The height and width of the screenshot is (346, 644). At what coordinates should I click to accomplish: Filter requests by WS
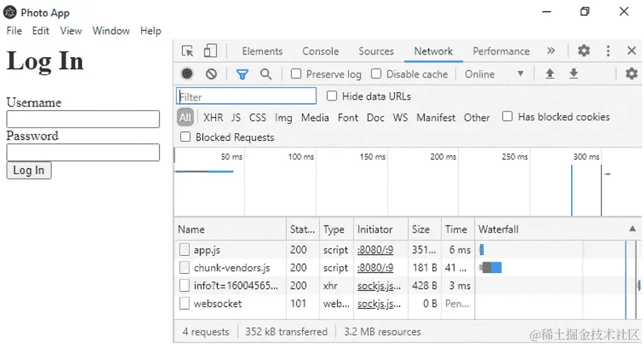[400, 118]
